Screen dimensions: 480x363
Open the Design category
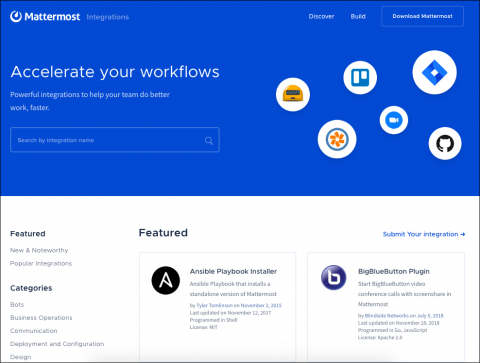tap(21, 357)
